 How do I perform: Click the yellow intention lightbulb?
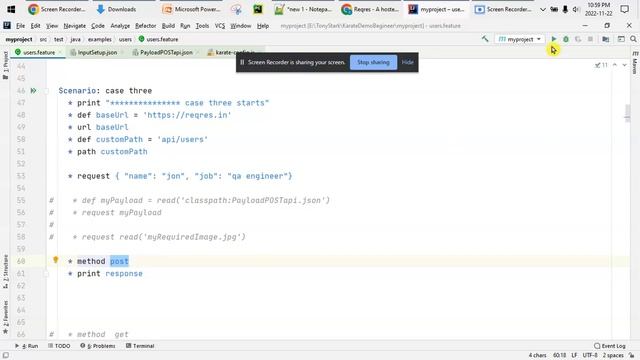pyautogui.click(x=56, y=260)
